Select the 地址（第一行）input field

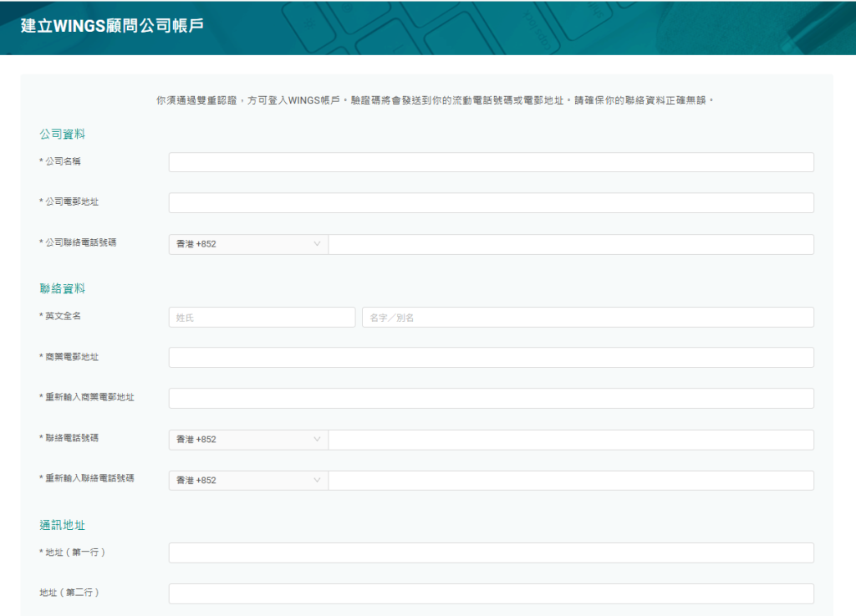pyautogui.click(x=491, y=553)
